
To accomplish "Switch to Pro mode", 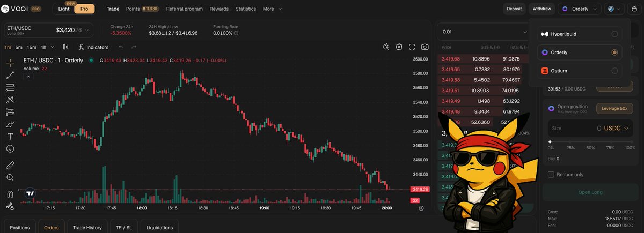I will (84, 9).
